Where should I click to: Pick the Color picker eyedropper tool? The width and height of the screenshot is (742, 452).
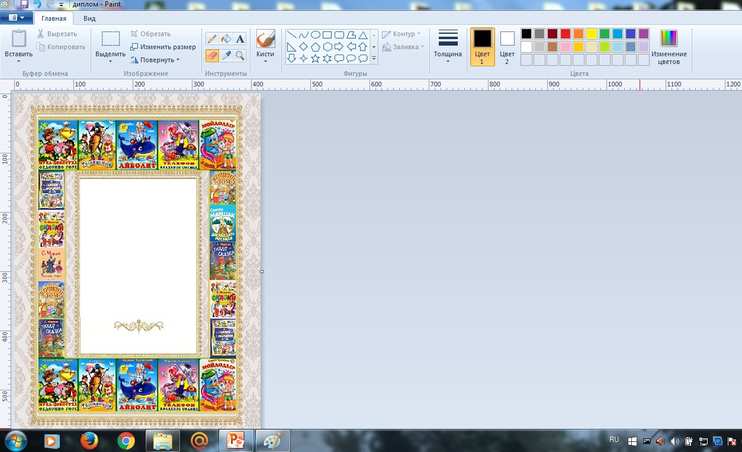point(226,56)
